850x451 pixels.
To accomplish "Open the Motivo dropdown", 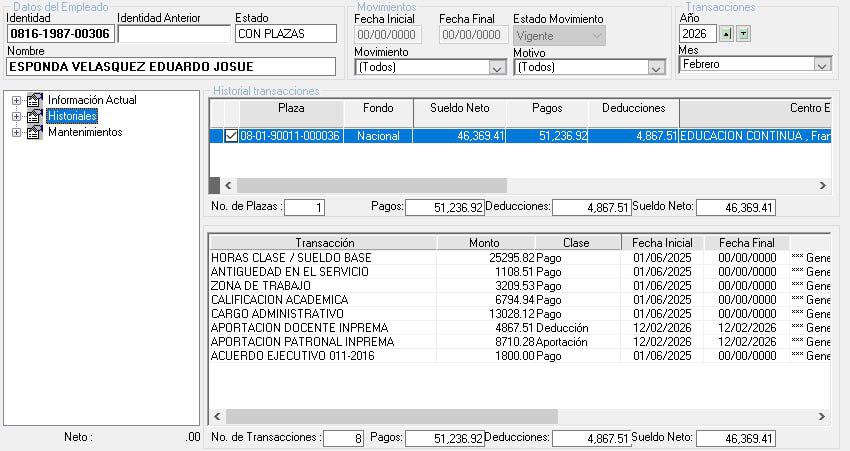I will click(656, 68).
